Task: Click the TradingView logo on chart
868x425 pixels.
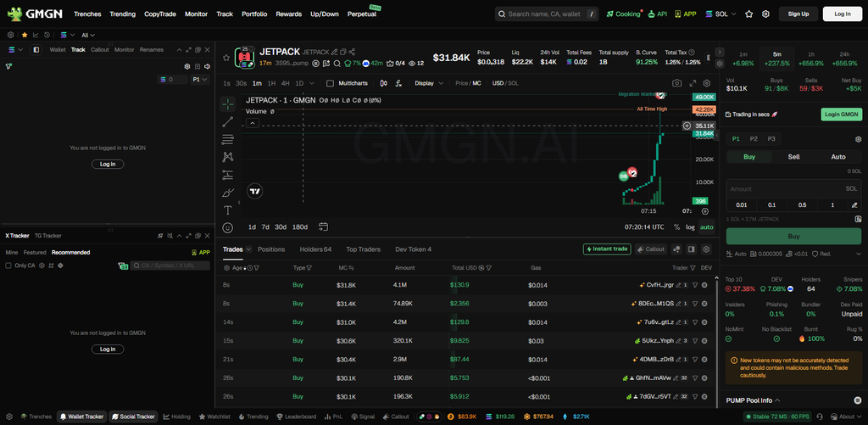Action: point(254,191)
